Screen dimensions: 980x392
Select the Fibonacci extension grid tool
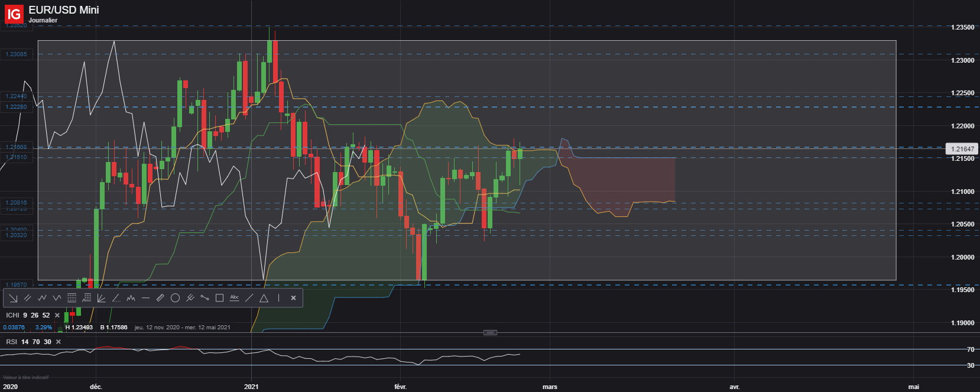(86, 298)
